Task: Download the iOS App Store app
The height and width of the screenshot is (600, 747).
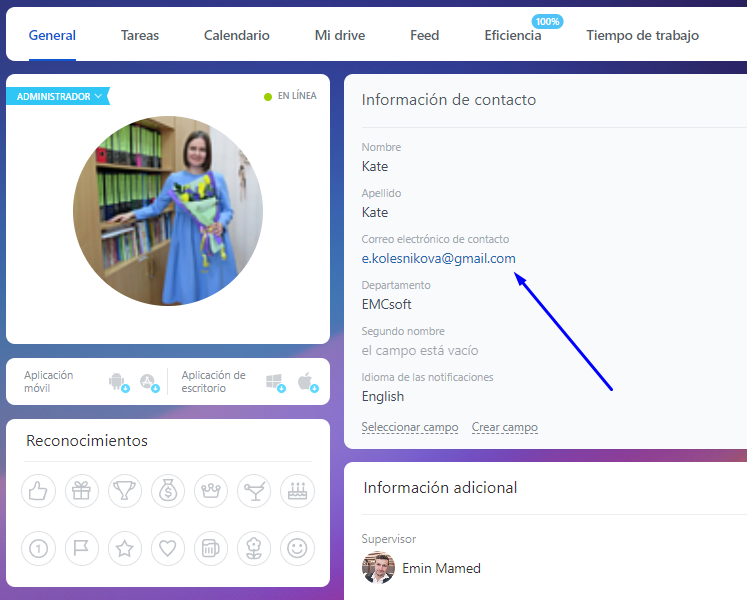Action: (x=149, y=381)
